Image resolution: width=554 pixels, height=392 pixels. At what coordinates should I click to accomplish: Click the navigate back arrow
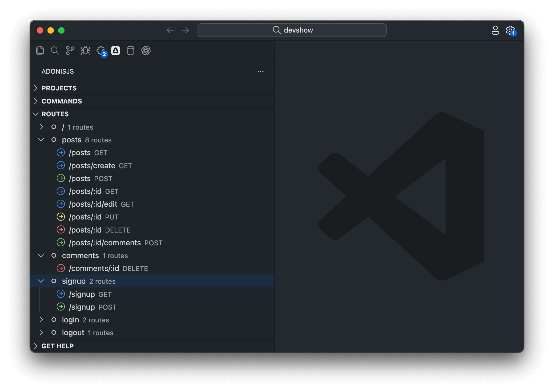pos(170,30)
